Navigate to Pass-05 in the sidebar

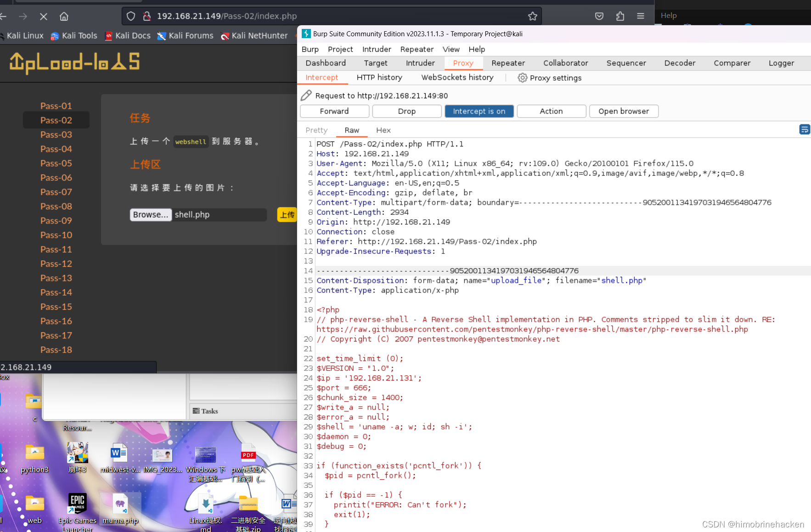[x=56, y=163]
